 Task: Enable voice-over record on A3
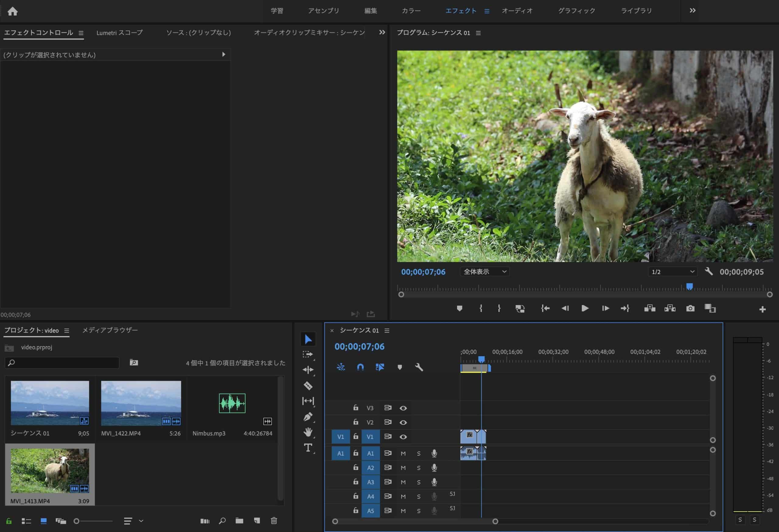point(434,482)
